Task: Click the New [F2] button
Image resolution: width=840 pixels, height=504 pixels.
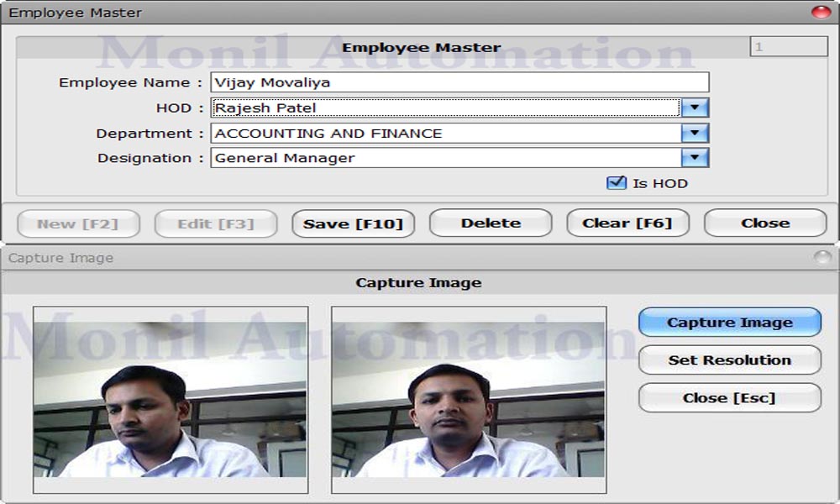Action: (78, 223)
